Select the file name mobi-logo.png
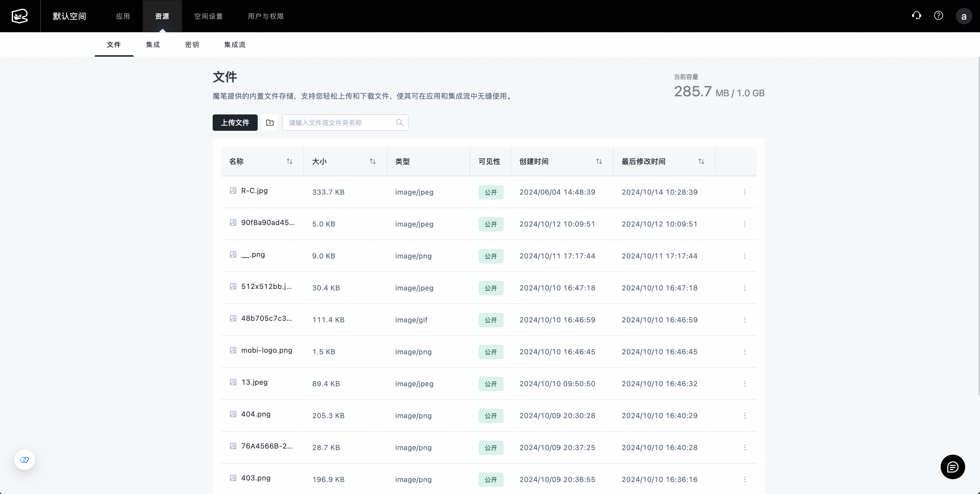Screen dimensions: 980x494 (267, 350)
